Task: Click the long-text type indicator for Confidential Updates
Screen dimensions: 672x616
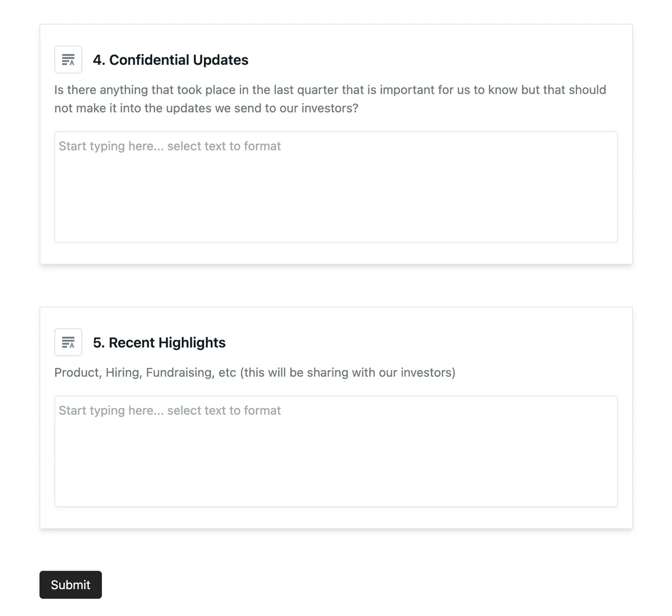Action: click(68, 60)
